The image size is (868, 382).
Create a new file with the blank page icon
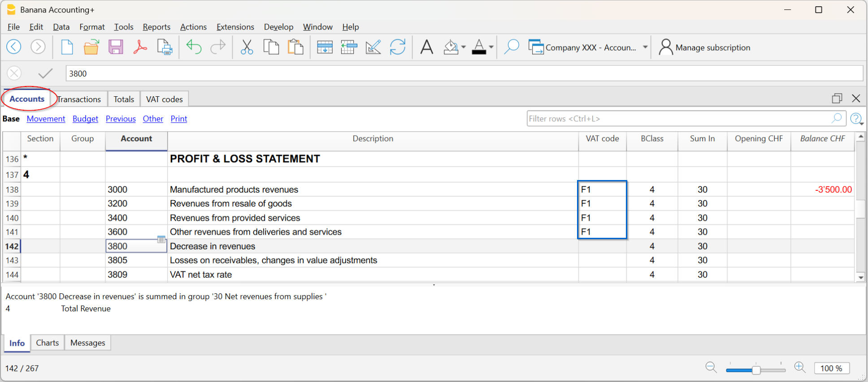coord(67,47)
